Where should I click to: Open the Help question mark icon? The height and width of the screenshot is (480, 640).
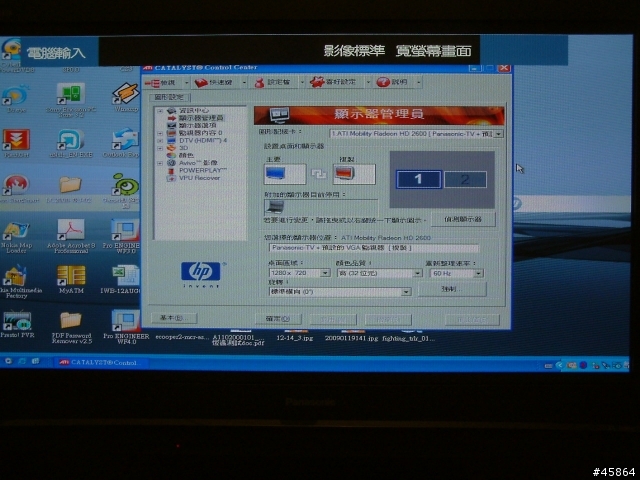pyautogui.click(x=383, y=82)
